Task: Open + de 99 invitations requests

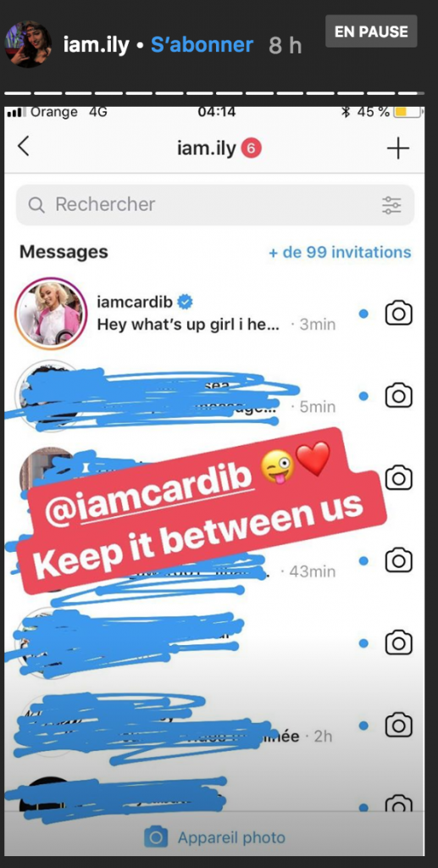Action: (x=340, y=253)
